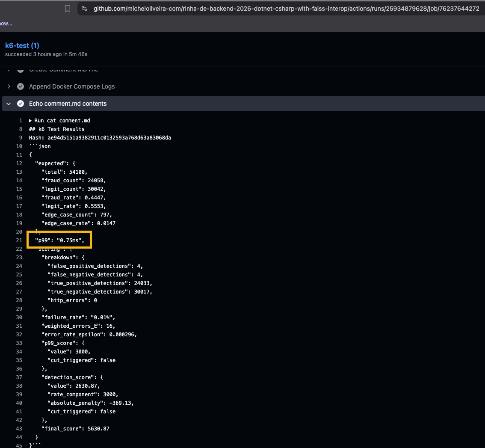
Task: Open the k6-test (1) job title link
Action: tap(22, 45)
